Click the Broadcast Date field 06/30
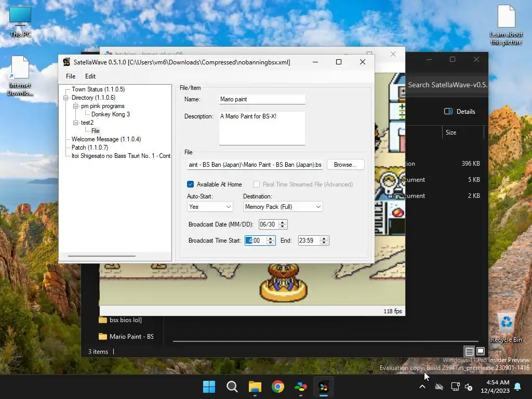 pyautogui.click(x=269, y=224)
